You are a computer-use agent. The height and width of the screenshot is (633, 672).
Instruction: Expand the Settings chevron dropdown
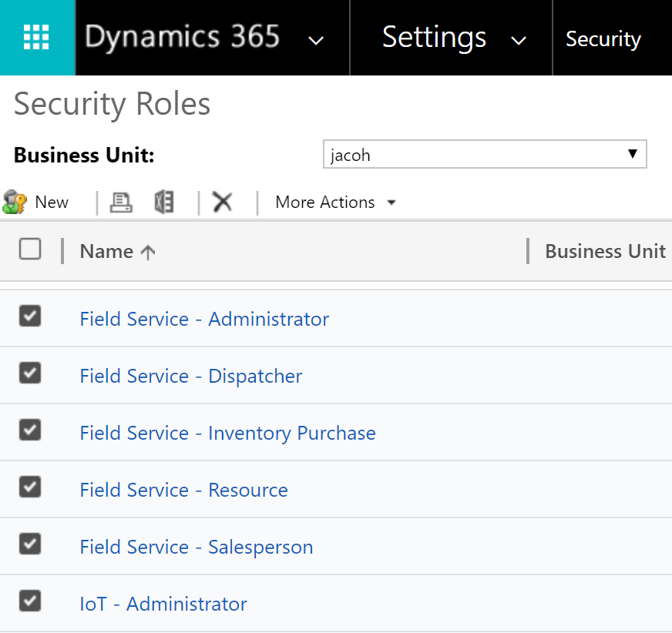pyautogui.click(x=519, y=40)
